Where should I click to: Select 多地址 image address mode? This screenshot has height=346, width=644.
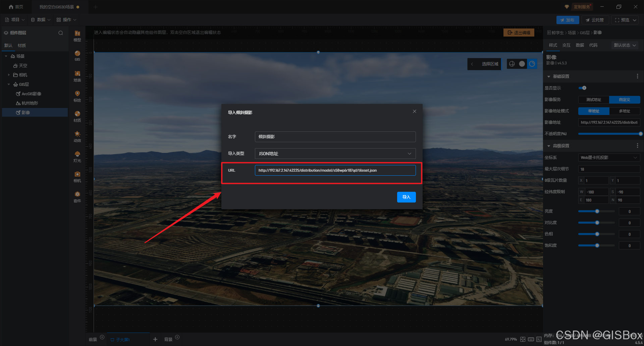(625, 111)
